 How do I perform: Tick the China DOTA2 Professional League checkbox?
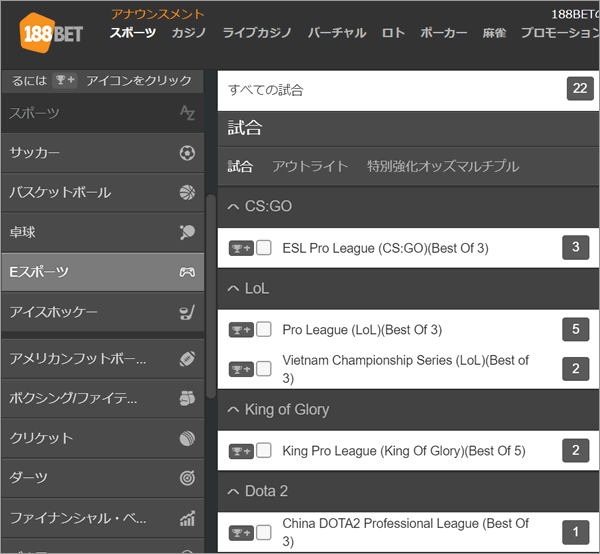(264, 532)
